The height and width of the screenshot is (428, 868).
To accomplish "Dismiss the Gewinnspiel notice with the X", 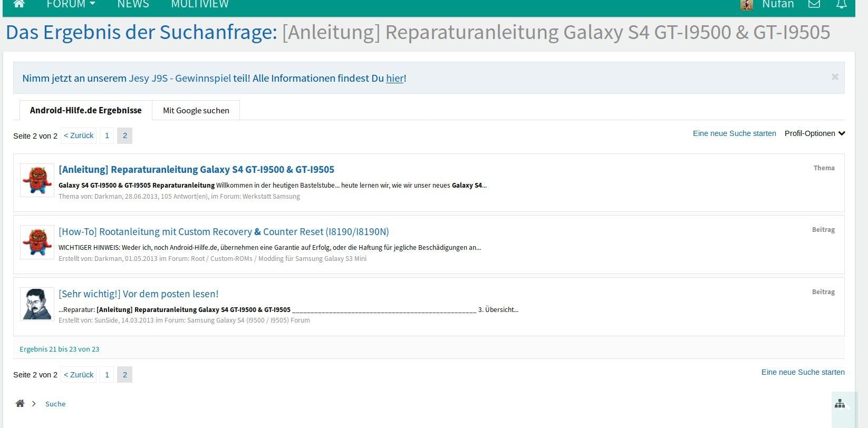I will point(835,77).
